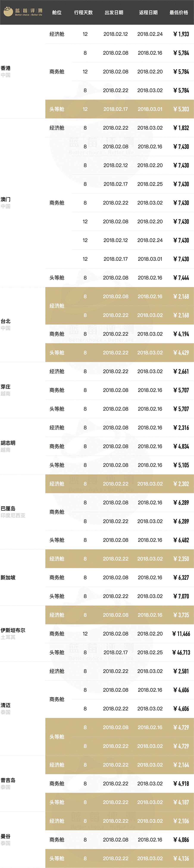Click the 芽庄 destination name
Screen dimensions: 194x868
pos(5,387)
